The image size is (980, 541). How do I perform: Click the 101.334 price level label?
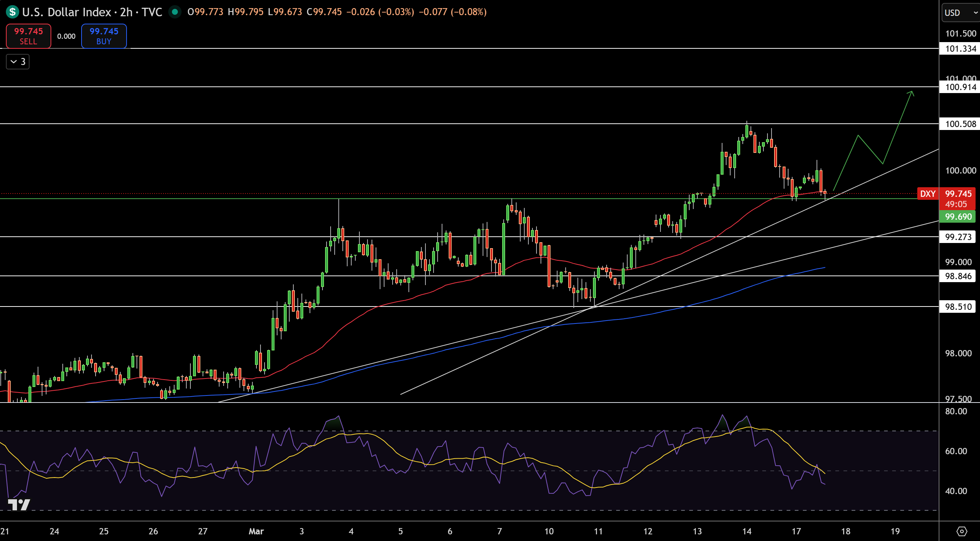[960, 49]
